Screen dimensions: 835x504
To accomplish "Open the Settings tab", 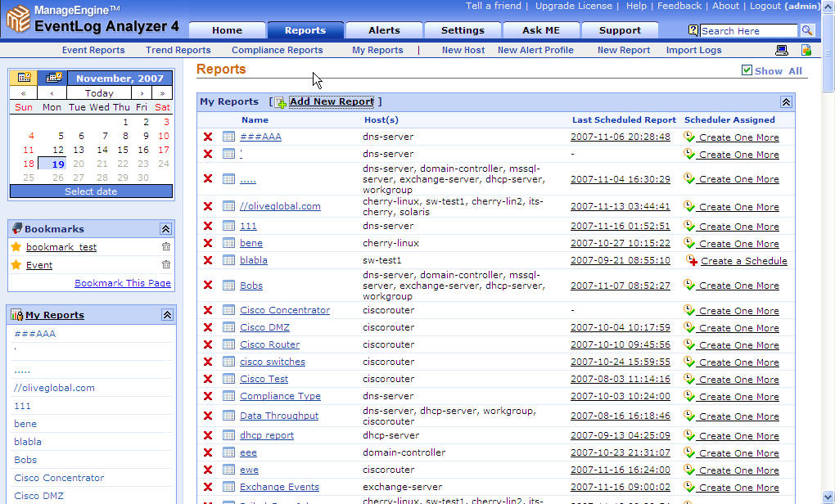I will [x=463, y=30].
